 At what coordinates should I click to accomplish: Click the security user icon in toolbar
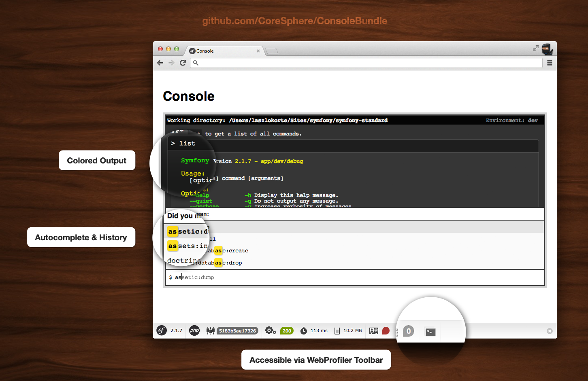click(x=374, y=331)
